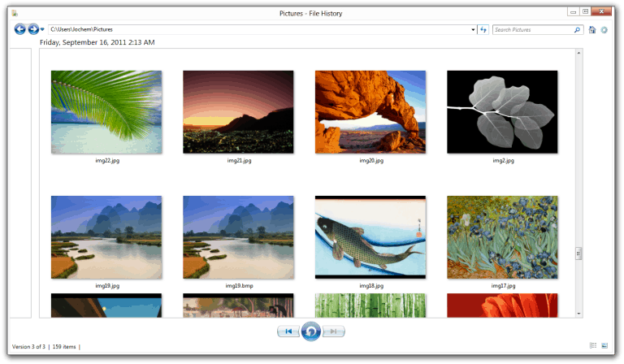Switch to details view icon in status bar
Screen dimensions: 624x364
[x=593, y=345]
